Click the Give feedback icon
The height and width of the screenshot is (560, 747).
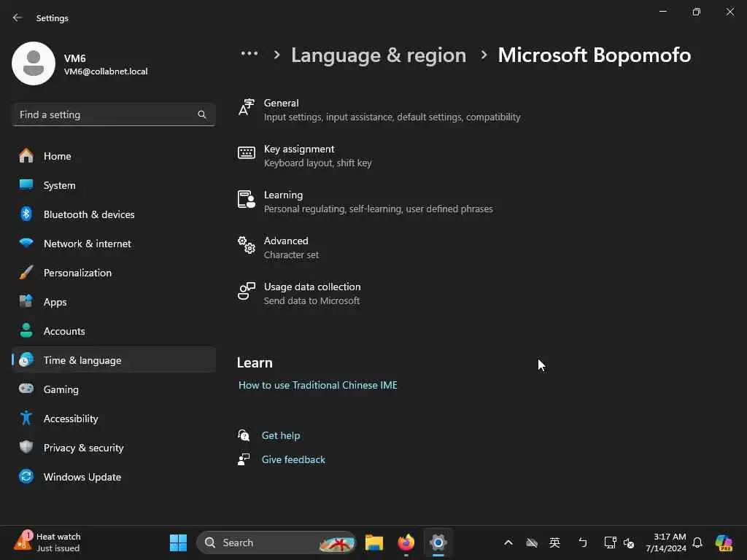(244, 459)
